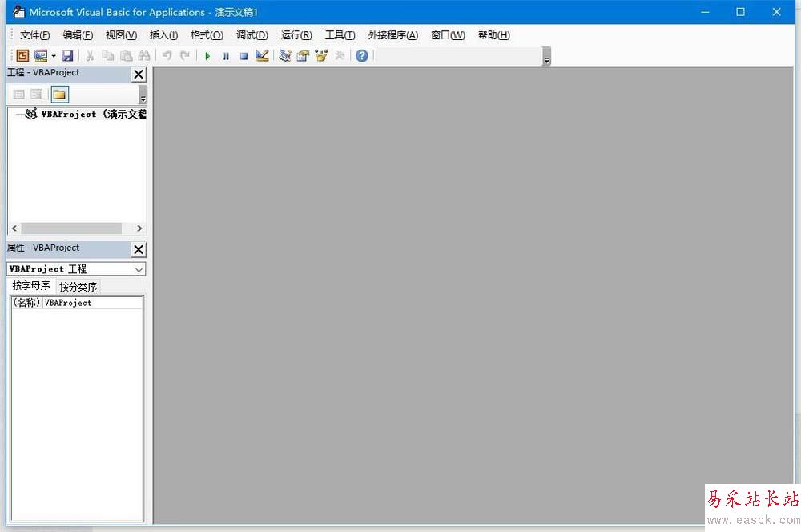Open the Insert UserForm dropdown arrow
This screenshot has height=532, width=801.
coord(53,56)
